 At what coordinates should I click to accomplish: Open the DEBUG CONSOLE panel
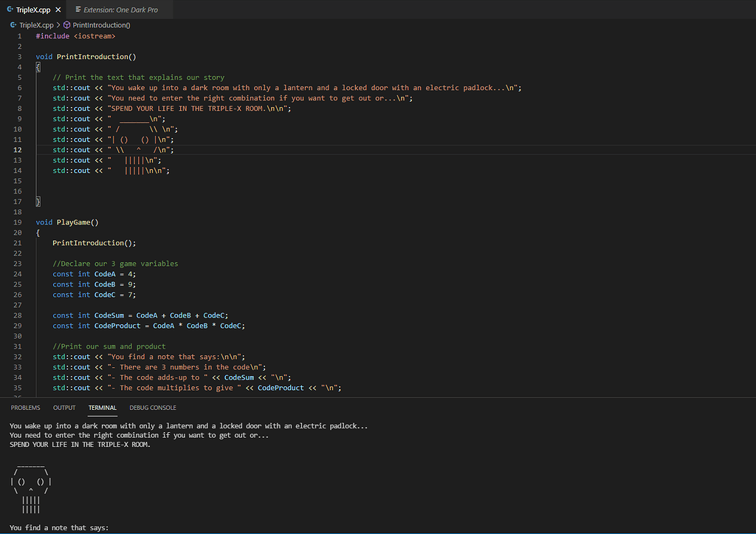pyautogui.click(x=152, y=407)
